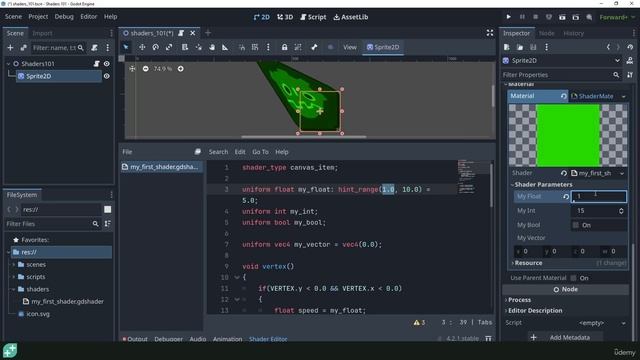Screen dimensions: 640x360
Task: Create a new resource in the Inspector
Action: click(507, 47)
